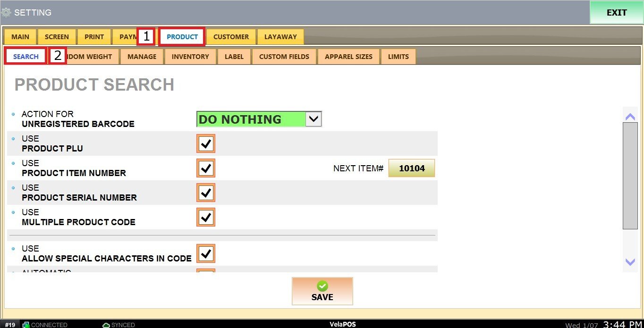Click the Save button
This screenshot has width=644, height=328.
click(322, 291)
